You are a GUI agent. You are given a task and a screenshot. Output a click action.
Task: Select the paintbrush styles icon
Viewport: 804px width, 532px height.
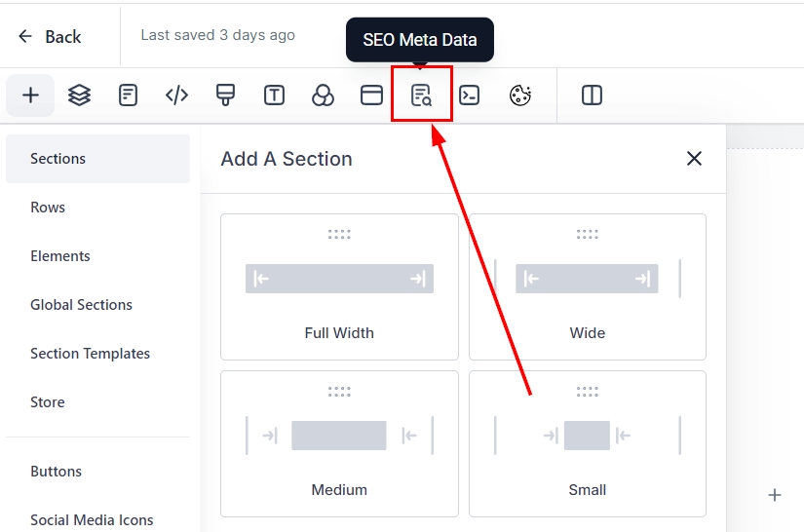point(225,95)
